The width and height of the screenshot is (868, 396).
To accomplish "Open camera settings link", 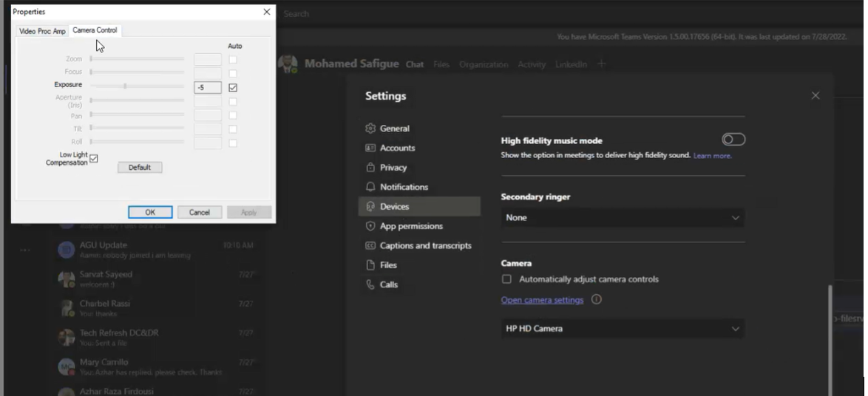I will (x=542, y=300).
